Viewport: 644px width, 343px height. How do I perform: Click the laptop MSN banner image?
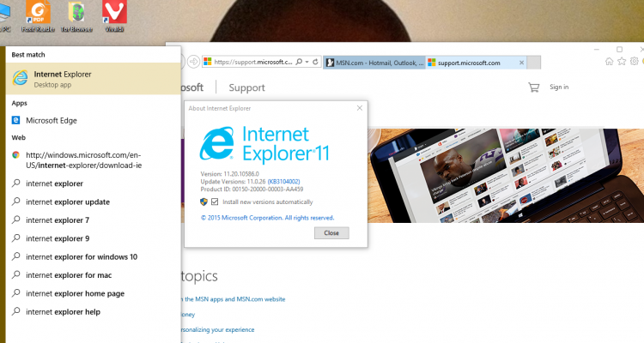tap(505, 176)
